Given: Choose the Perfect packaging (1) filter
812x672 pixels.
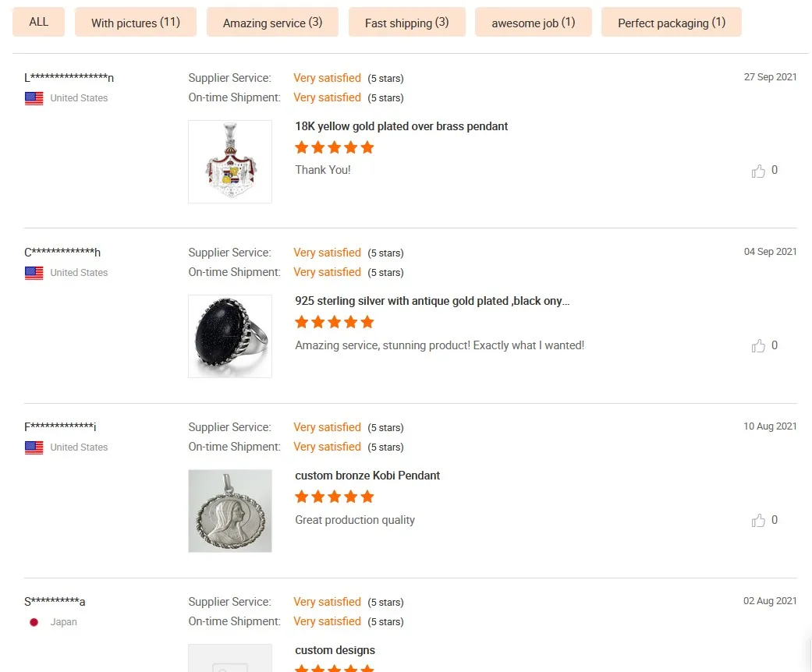Looking at the screenshot, I should [672, 23].
